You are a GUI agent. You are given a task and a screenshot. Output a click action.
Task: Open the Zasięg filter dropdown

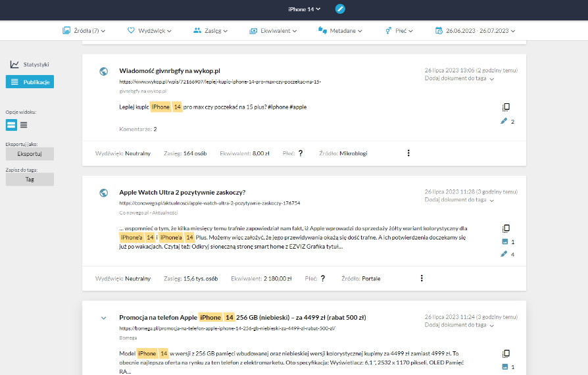[x=210, y=31]
